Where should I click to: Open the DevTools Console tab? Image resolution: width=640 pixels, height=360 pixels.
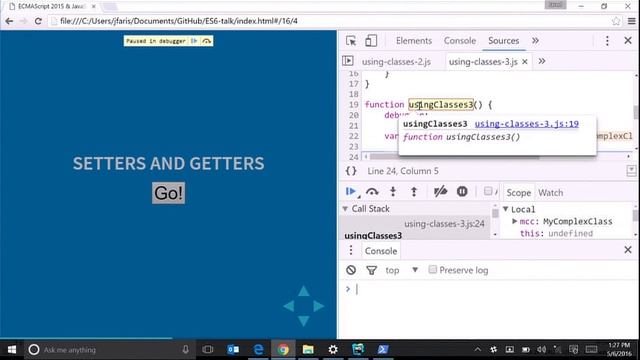460,41
